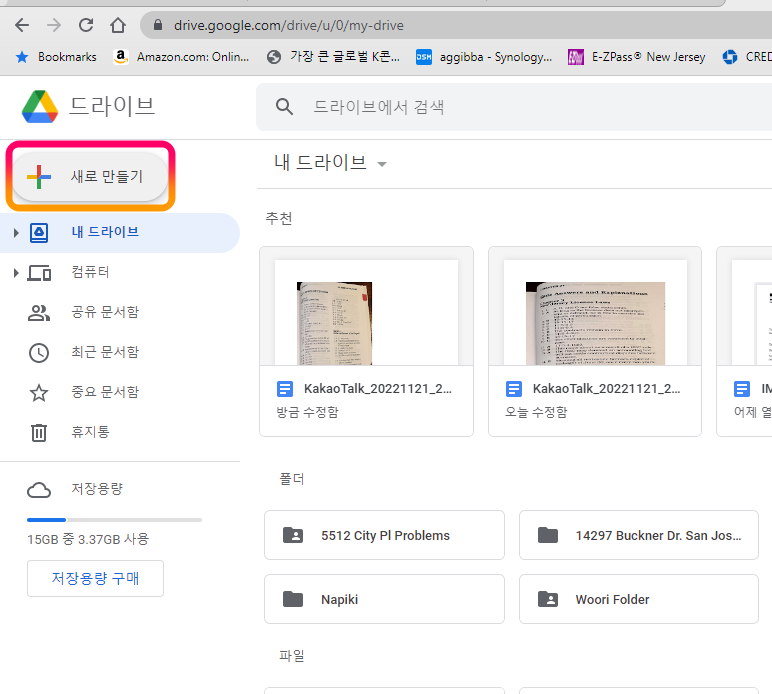Click the 공유 문서함 people icon
The width and height of the screenshot is (772, 694).
click(x=39, y=313)
